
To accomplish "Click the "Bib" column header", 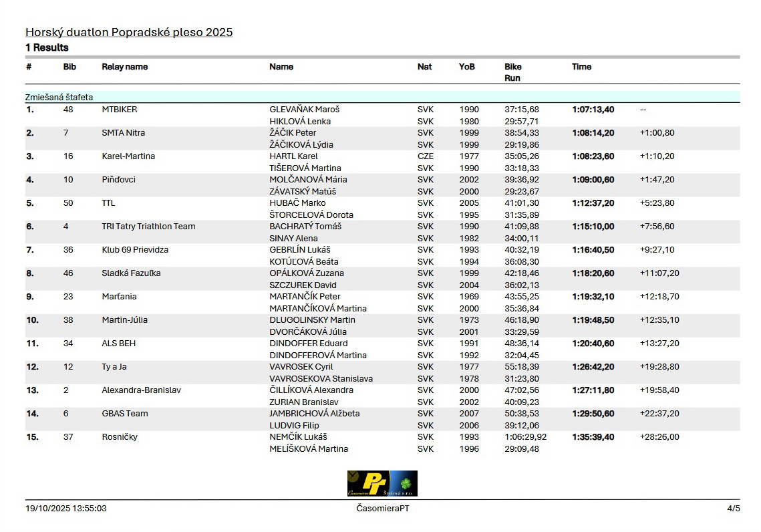I will pos(69,67).
